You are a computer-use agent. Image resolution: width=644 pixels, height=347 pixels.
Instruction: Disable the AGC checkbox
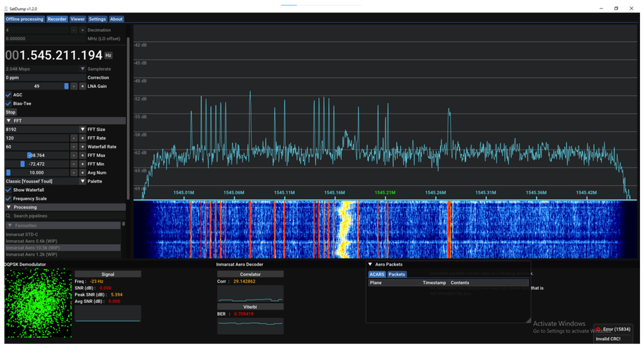click(x=9, y=95)
